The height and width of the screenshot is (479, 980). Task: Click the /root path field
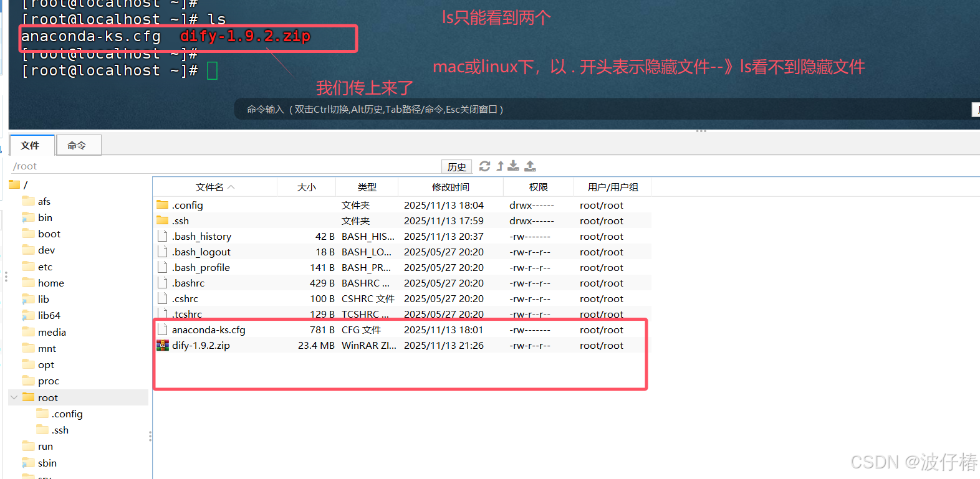[x=224, y=166]
